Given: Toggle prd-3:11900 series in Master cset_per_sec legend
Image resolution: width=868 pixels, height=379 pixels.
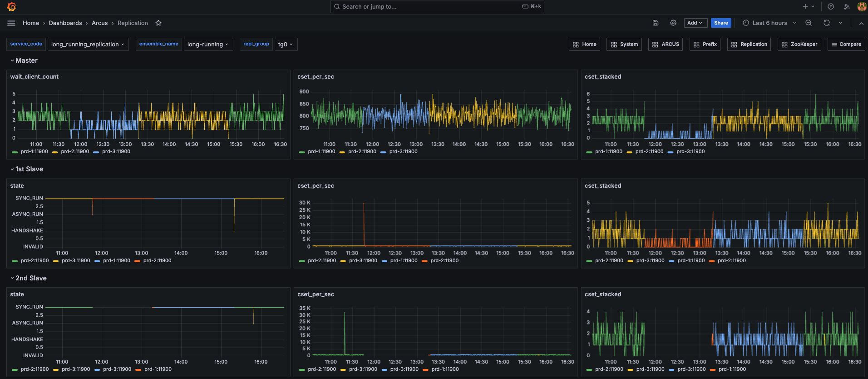Looking at the screenshot, I should click(x=403, y=152).
